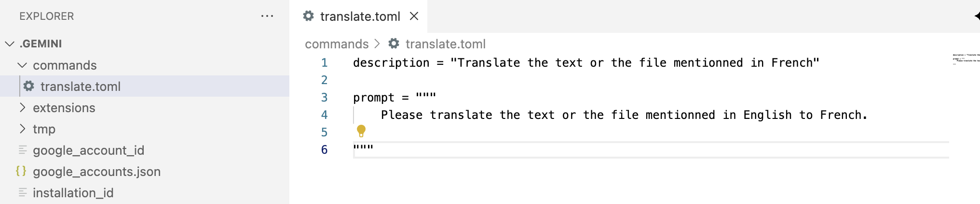
Task: Open Explorer more actions ellipsis menu
Action: point(267,16)
